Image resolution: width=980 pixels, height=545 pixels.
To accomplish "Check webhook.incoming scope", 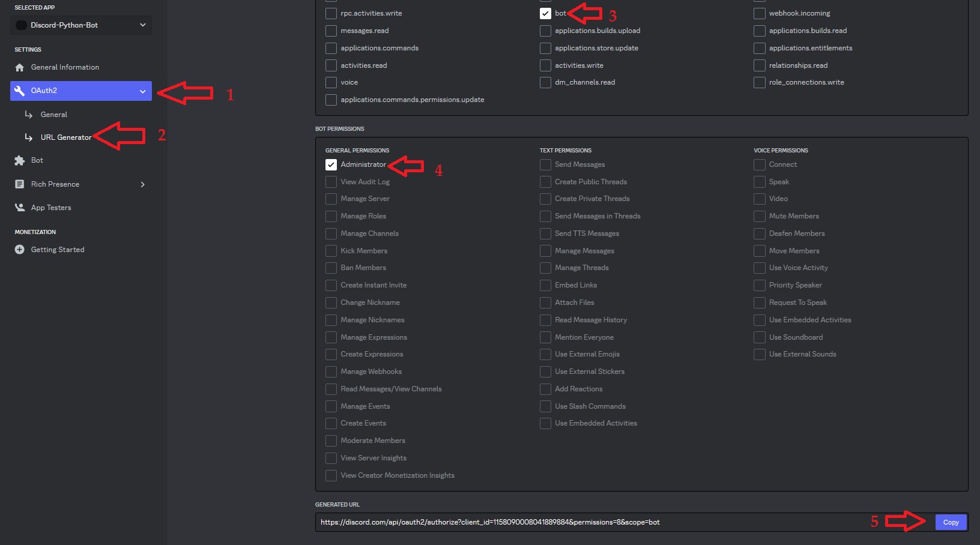I will 760,13.
